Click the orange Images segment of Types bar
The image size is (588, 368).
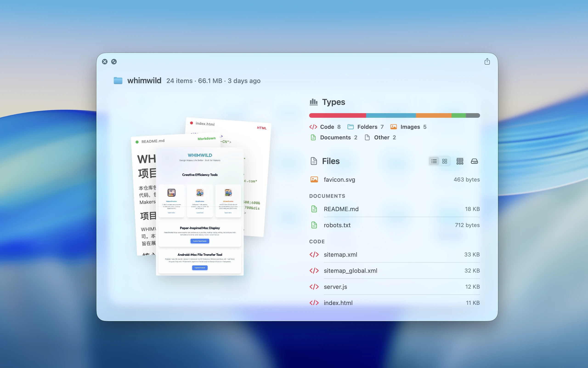(x=434, y=115)
